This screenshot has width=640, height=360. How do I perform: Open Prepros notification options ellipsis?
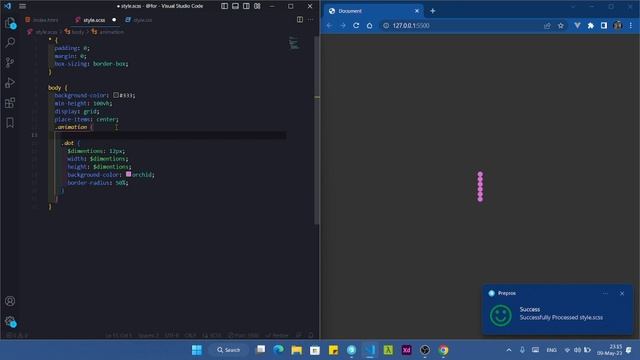605,293
